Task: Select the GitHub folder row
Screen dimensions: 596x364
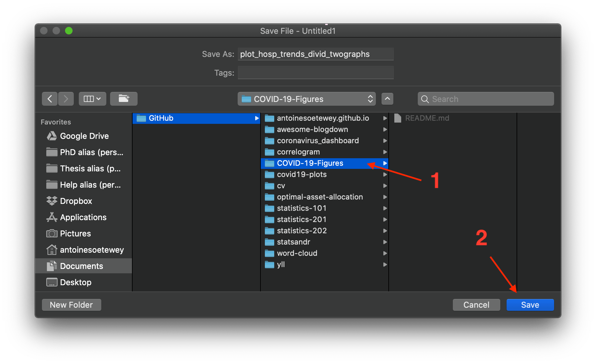Action: [196, 118]
